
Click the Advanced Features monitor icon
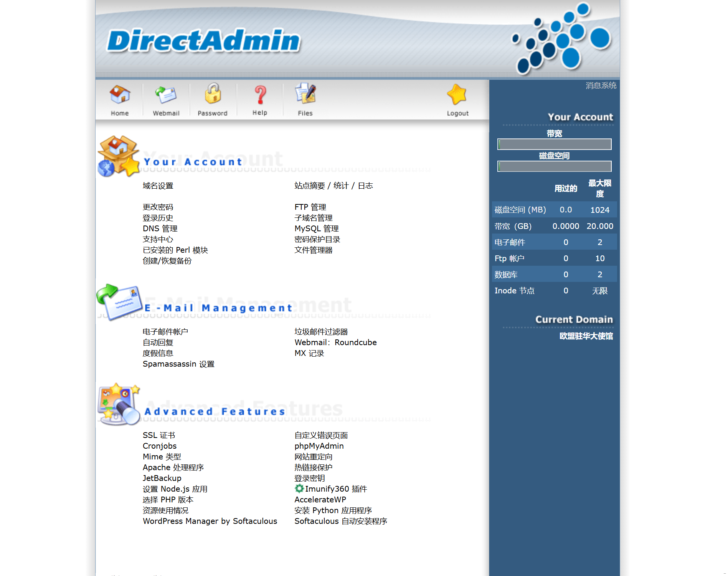118,404
